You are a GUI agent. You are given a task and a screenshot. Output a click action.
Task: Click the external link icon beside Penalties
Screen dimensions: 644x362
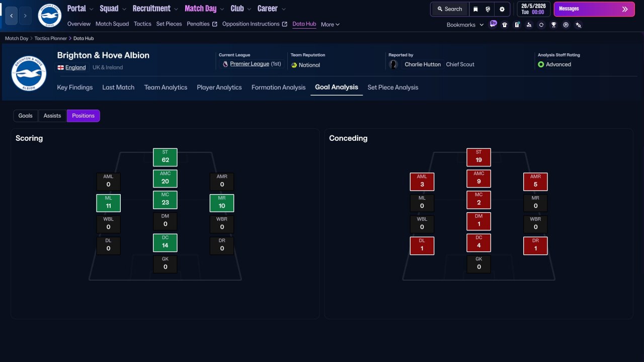coord(215,24)
